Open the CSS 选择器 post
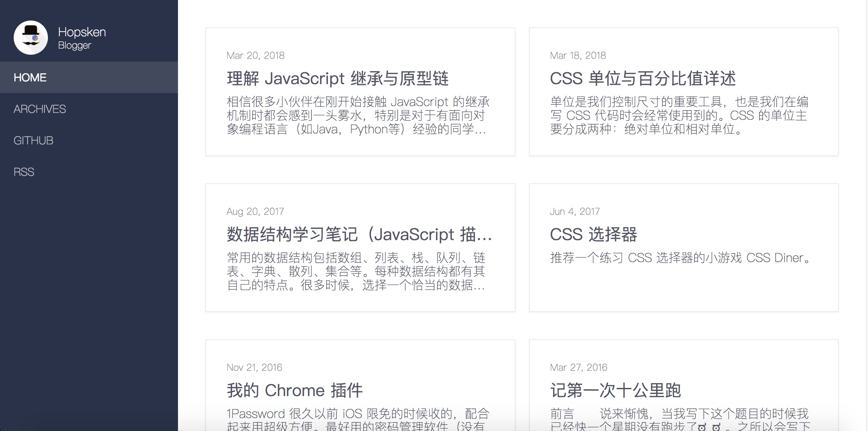This screenshot has width=868, height=431. coord(593,234)
